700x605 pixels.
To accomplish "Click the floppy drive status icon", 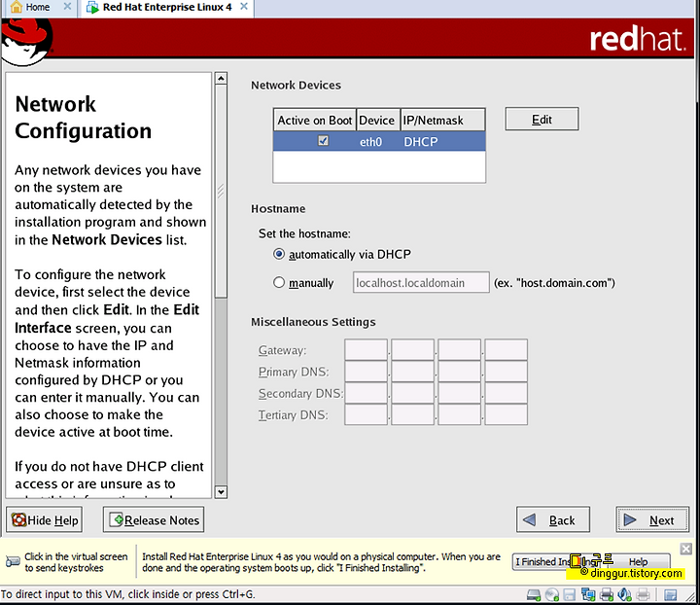I will pos(569,594).
